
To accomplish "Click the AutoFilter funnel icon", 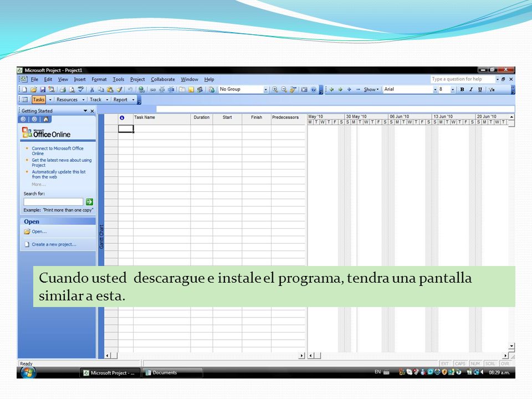I will click(492, 90).
